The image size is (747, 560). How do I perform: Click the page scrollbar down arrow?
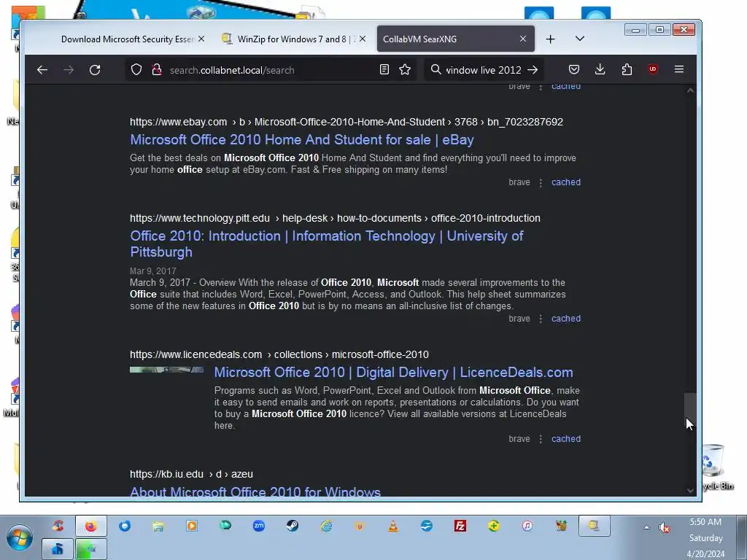coord(690,491)
